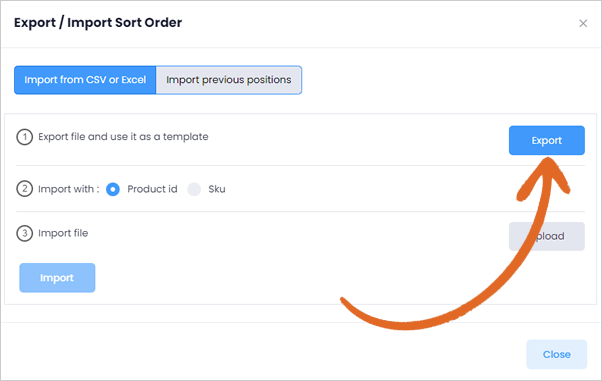Close the dialog using Close button

(x=557, y=354)
